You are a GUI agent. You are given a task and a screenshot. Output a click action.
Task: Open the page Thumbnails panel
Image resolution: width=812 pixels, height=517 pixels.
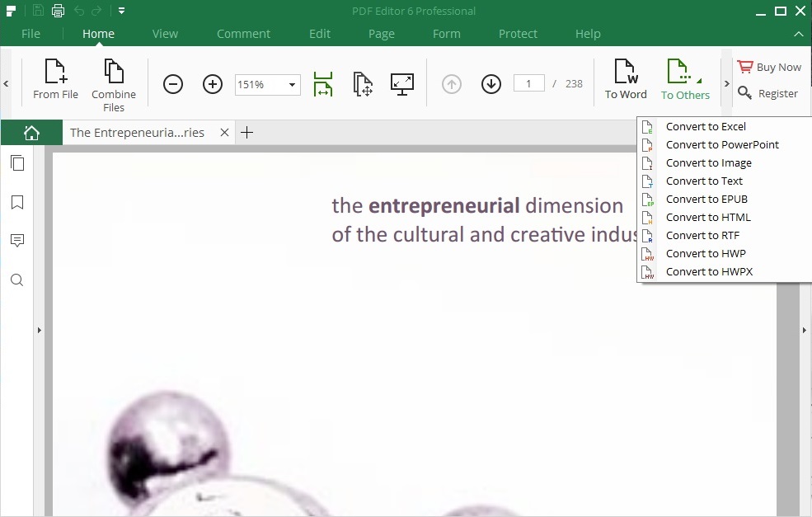click(17, 162)
